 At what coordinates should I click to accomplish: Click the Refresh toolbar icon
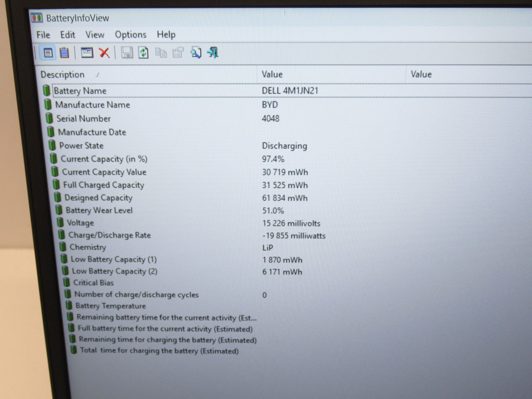143,53
